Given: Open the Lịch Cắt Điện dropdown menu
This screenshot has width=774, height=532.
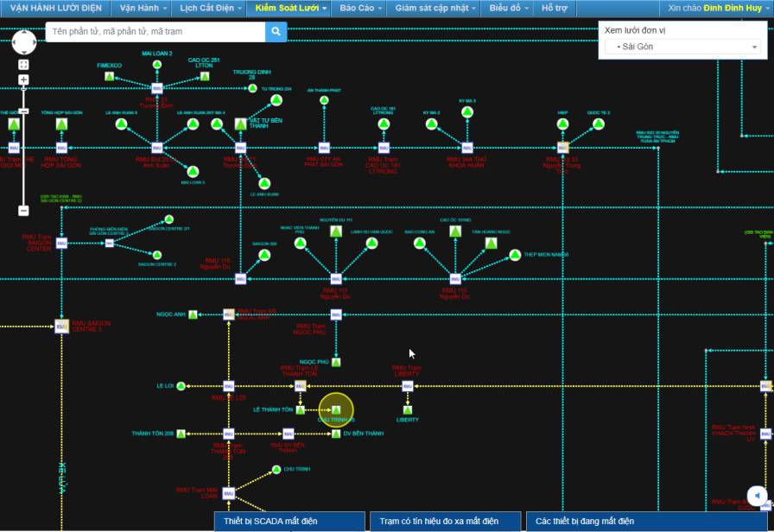Looking at the screenshot, I should (x=210, y=8).
